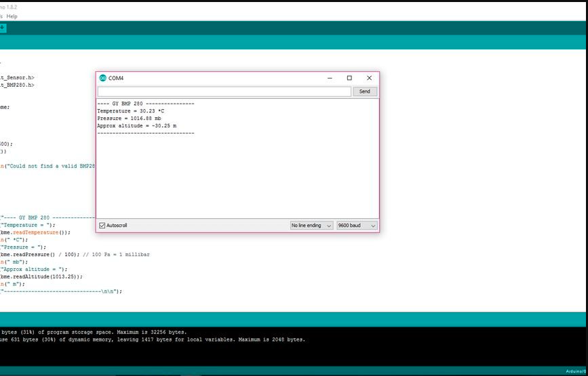The width and height of the screenshot is (588, 376).
Task: Close the COM4 serial monitor window
Action: [x=369, y=78]
